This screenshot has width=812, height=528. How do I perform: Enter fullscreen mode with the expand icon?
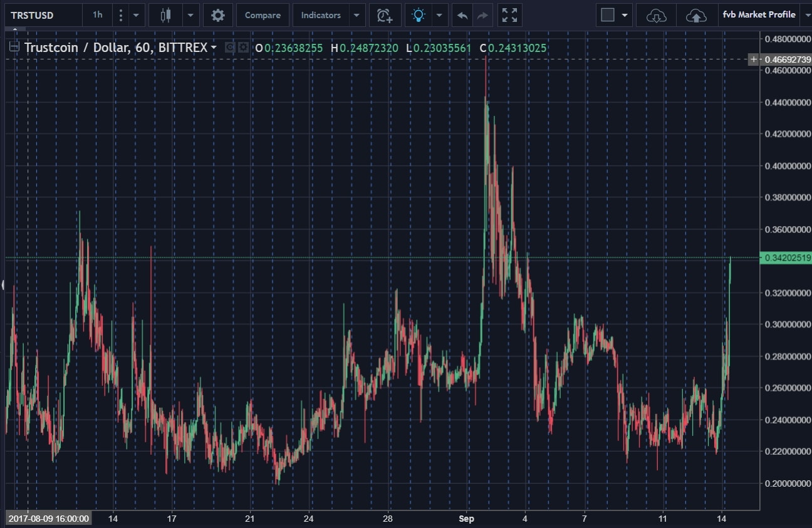pos(509,15)
